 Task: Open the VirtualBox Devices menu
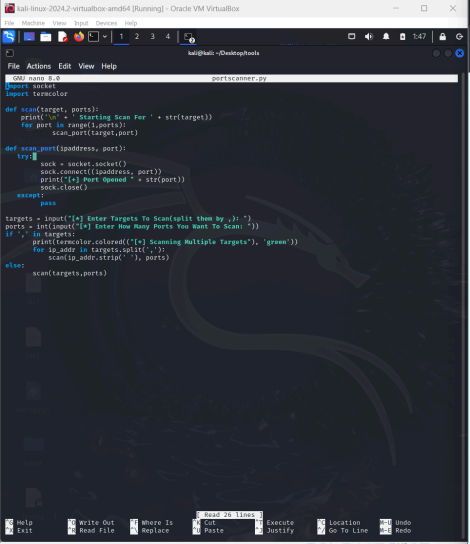tap(106, 23)
